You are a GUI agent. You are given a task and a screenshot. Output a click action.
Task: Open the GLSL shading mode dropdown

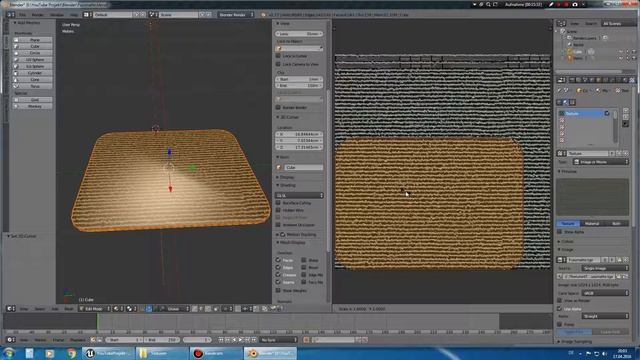299,196
